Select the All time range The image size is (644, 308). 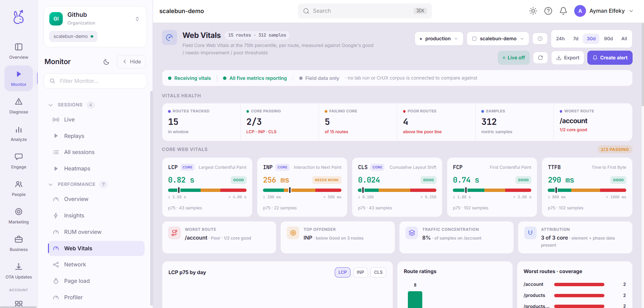[x=624, y=39]
